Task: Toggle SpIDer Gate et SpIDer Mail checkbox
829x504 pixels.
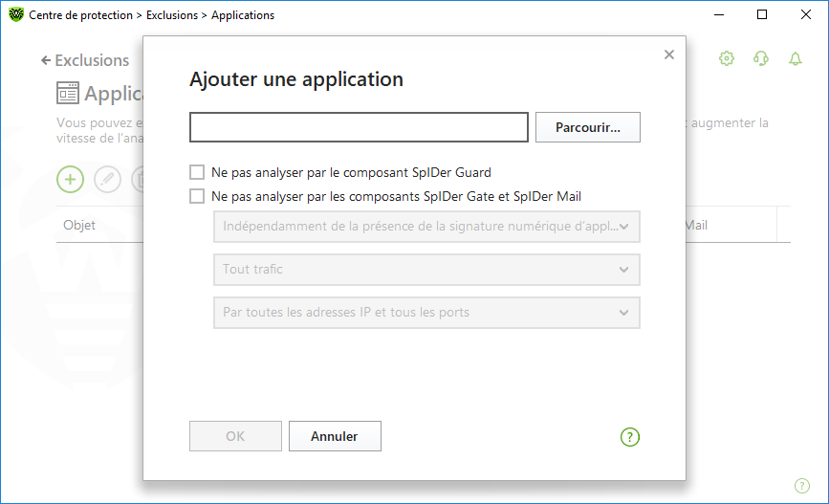Action: (x=197, y=196)
